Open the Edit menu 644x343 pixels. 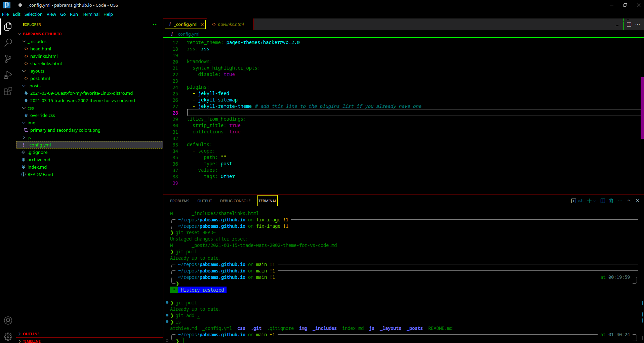click(16, 14)
